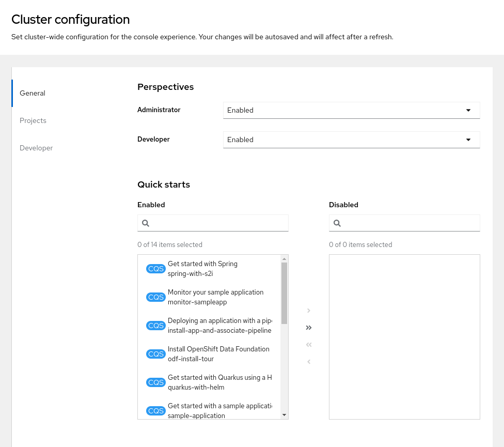
Task: Click the remove selected single left chevron
Action: coord(309,362)
